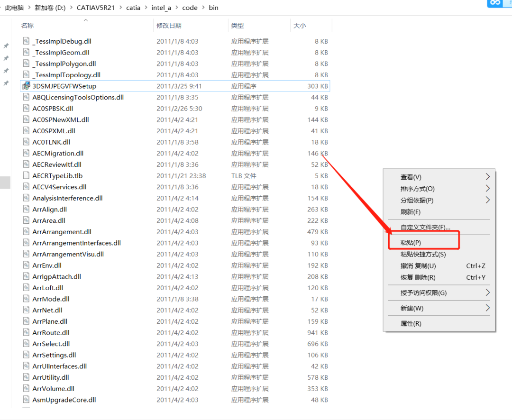Select 刷新(E) from the context menu
The height and width of the screenshot is (420, 512).
point(439,212)
